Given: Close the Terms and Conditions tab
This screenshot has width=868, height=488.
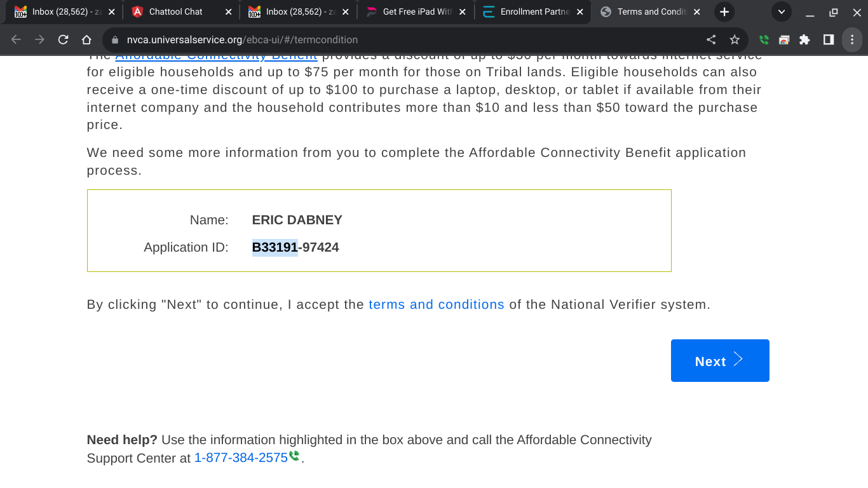Looking at the screenshot, I should 697,11.
